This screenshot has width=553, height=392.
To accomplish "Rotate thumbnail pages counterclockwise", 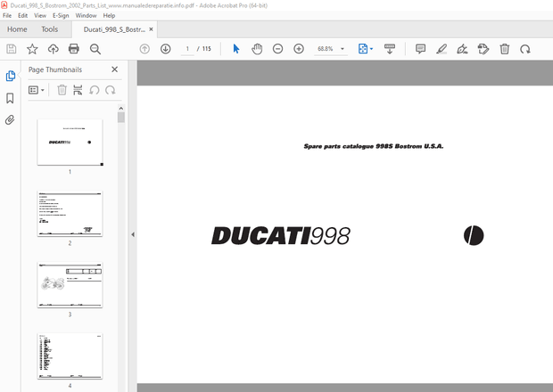I will [x=95, y=90].
